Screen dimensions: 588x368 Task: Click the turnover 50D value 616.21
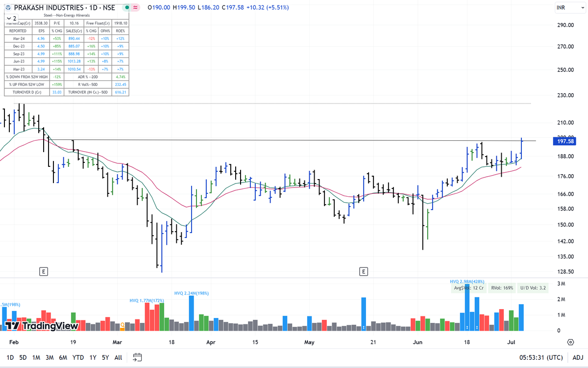[x=121, y=92]
